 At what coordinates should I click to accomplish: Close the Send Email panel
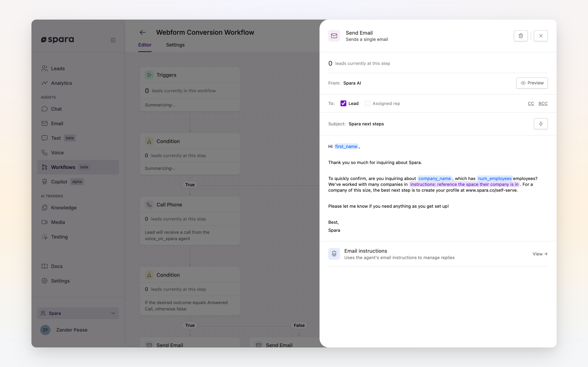(x=541, y=36)
